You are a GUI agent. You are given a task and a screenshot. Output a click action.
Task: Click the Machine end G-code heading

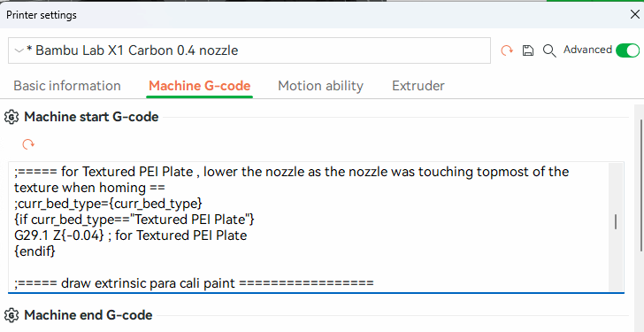[x=88, y=315]
